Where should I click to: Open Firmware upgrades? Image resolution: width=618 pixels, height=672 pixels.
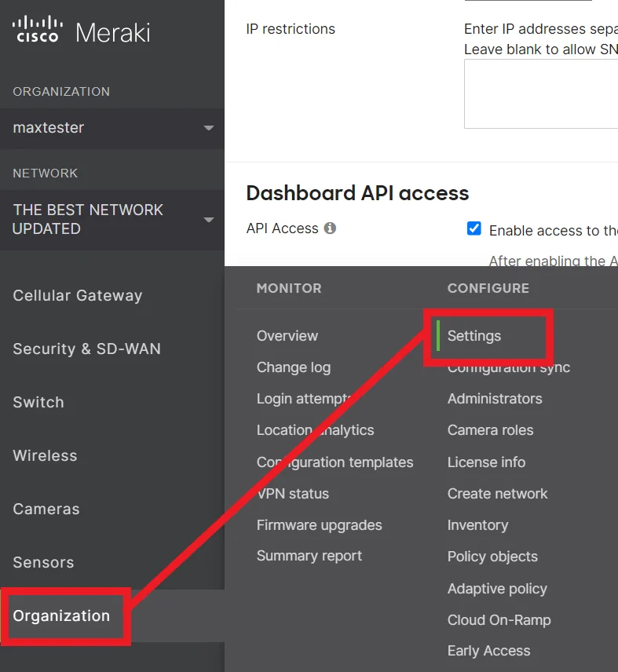tap(320, 525)
